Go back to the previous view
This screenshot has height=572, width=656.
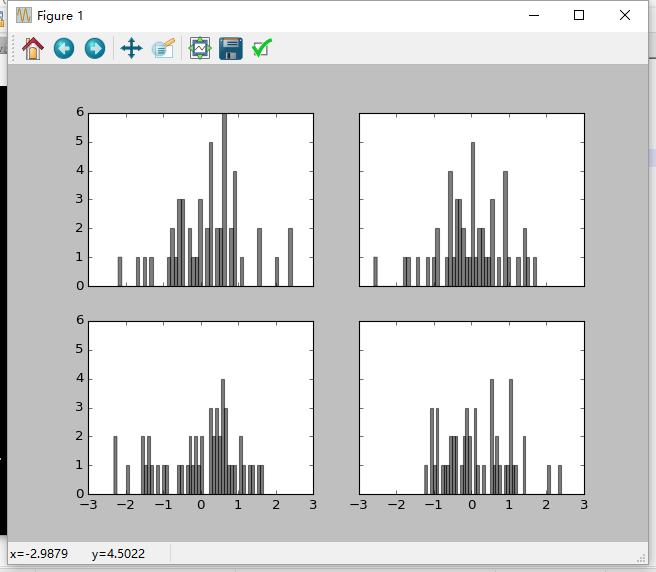pyautogui.click(x=64, y=49)
